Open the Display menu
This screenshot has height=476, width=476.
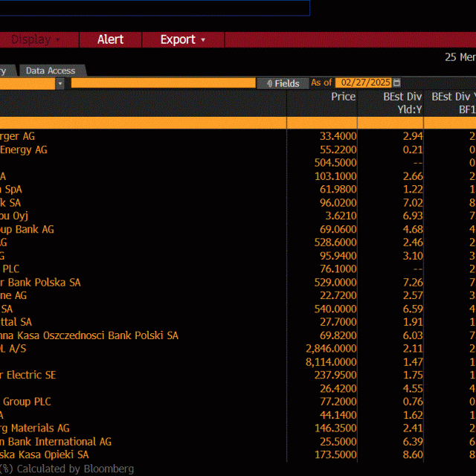coord(36,39)
